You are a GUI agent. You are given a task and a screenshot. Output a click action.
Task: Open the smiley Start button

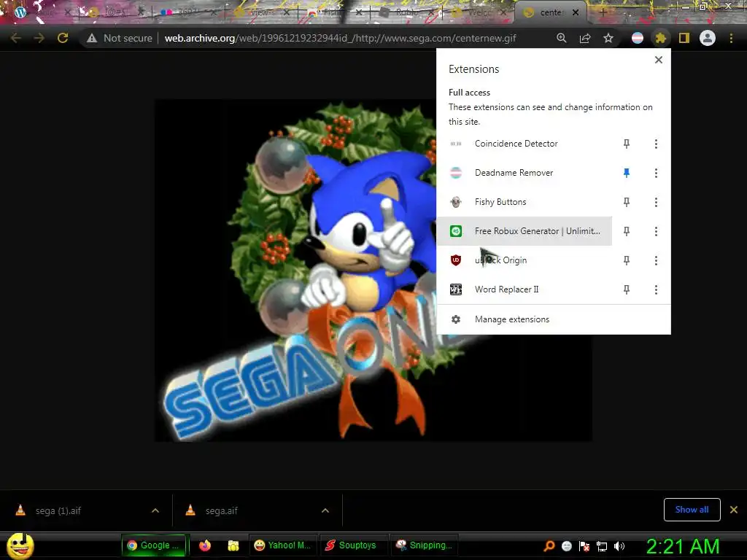[20, 545]
